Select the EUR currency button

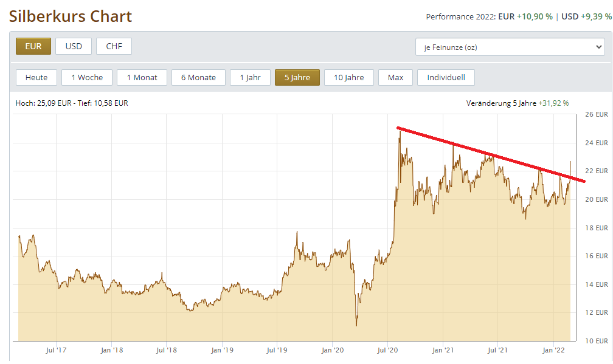(33, 46)
